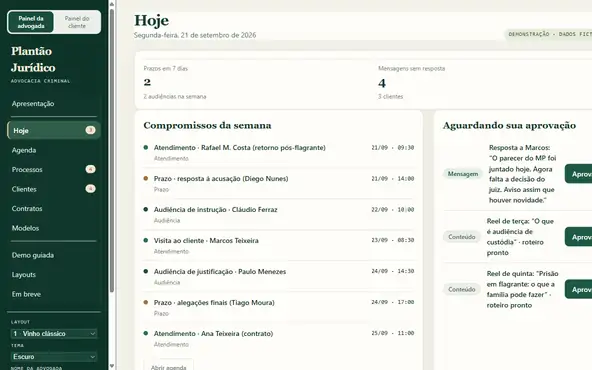592x370 pixels.
Task: Click the Resposta a Marcos message text
Action: tap(523, 174)
